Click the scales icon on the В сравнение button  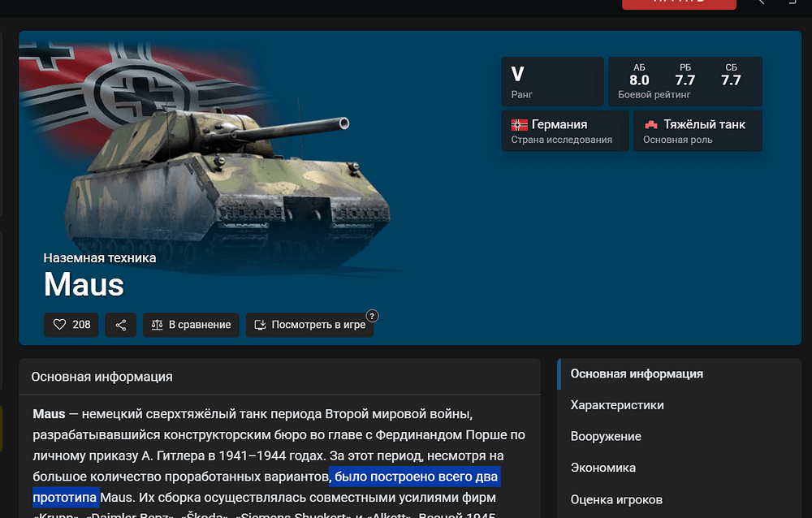pos(160,324)
